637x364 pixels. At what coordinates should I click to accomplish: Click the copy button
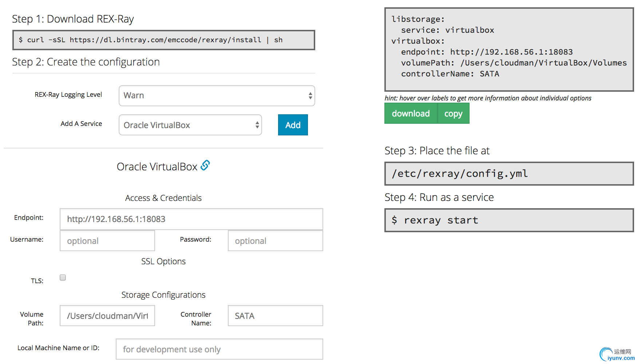click(x=453, y=113)
